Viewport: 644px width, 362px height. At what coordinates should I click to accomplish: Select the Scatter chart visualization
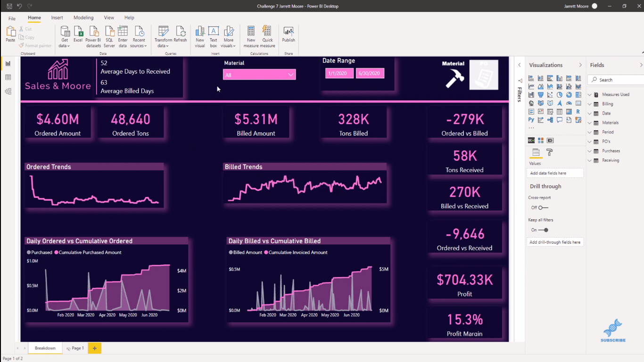point(550,95)
